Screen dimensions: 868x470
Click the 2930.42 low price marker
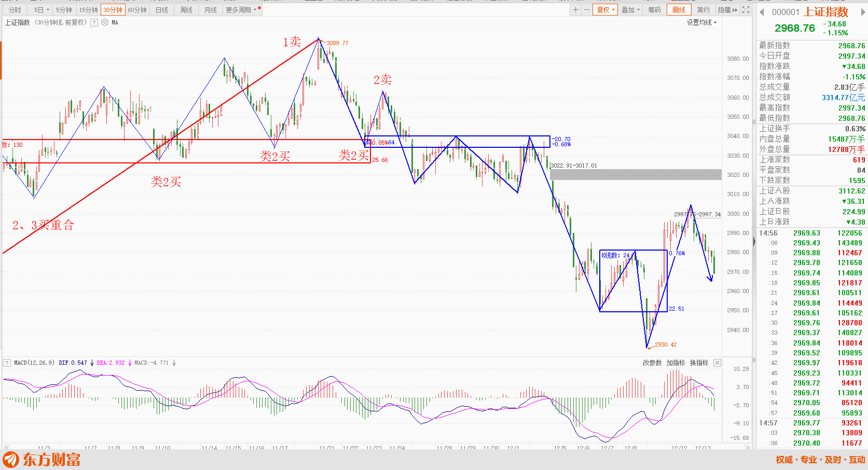coord(666,344)
